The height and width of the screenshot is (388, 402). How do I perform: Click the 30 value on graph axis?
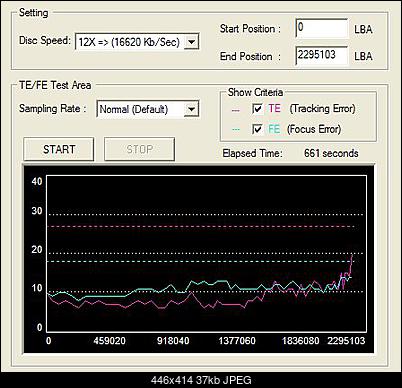[37, 211]
